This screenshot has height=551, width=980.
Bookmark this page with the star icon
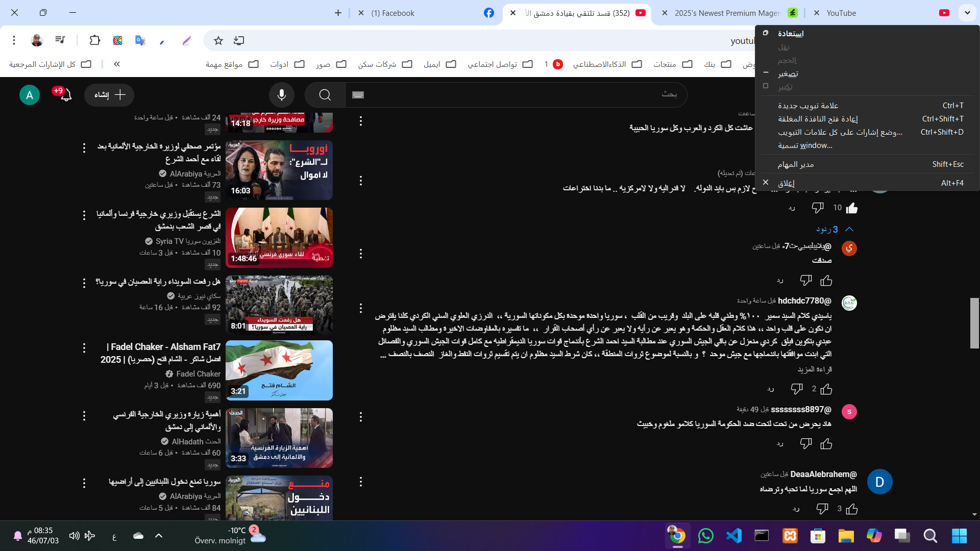pyautogui.click(x=218, y=40)
